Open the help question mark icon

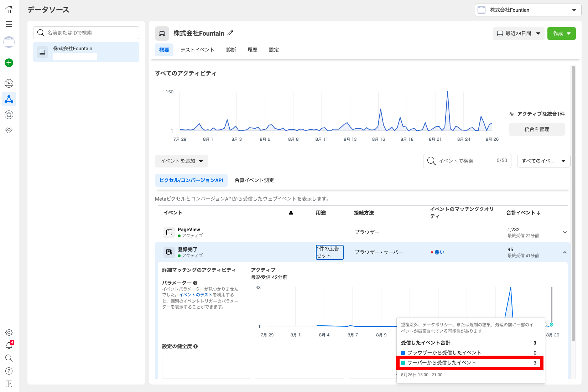[9, 371]
